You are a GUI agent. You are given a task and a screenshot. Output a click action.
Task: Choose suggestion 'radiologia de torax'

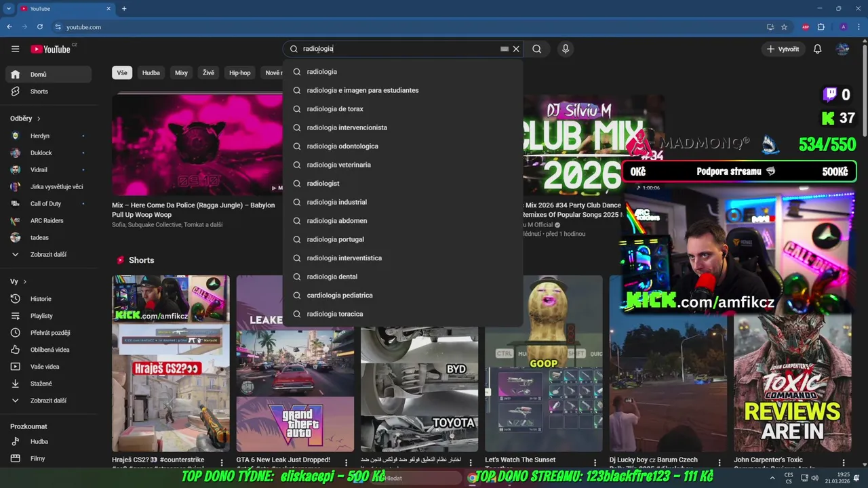(x=403, y=108)
